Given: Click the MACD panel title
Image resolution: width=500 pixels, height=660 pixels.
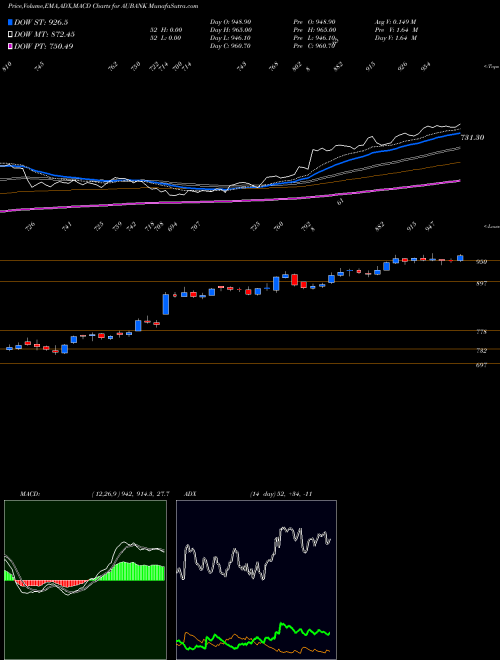Looking at the screenshot, I should pyautogui.click(x=29, y=494).
